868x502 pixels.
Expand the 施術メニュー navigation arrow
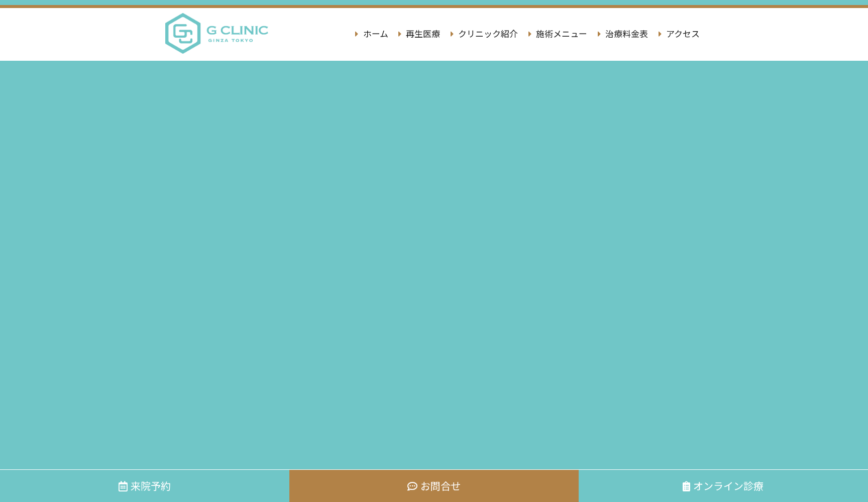pos(529,34)
